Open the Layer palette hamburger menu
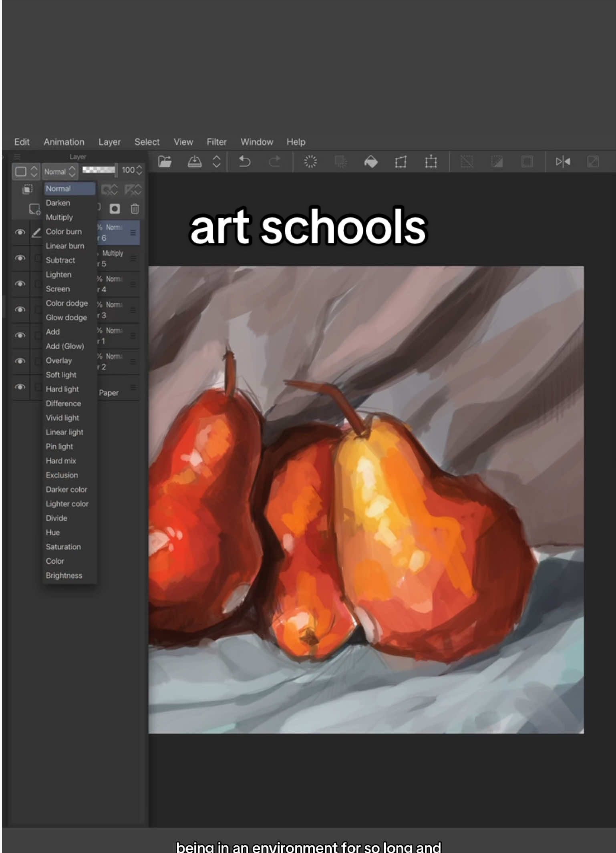Viewport: 616px width, 853px height. pos(17,157)
